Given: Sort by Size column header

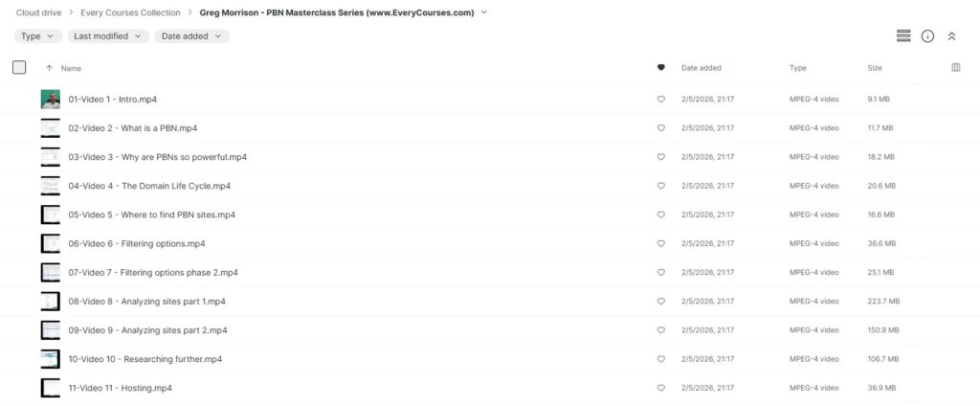Looking at the screenshot, I should click(x=875, y=68).
